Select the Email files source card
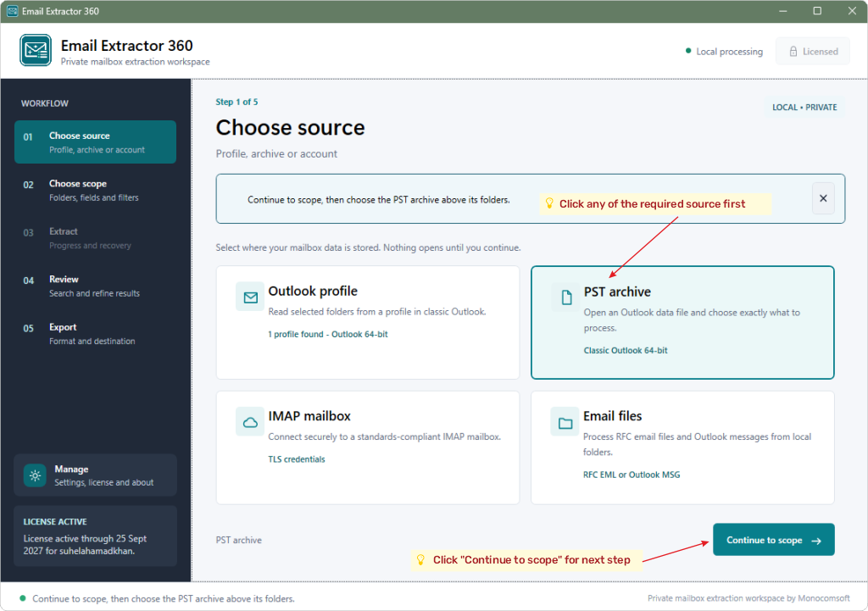This screenshot has width=868, height=611. point(682,447)
